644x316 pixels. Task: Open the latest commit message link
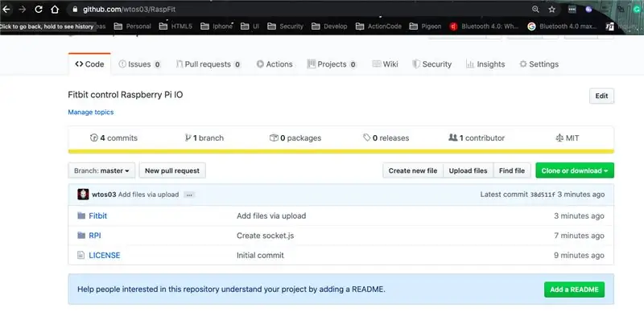pos(148,195)
